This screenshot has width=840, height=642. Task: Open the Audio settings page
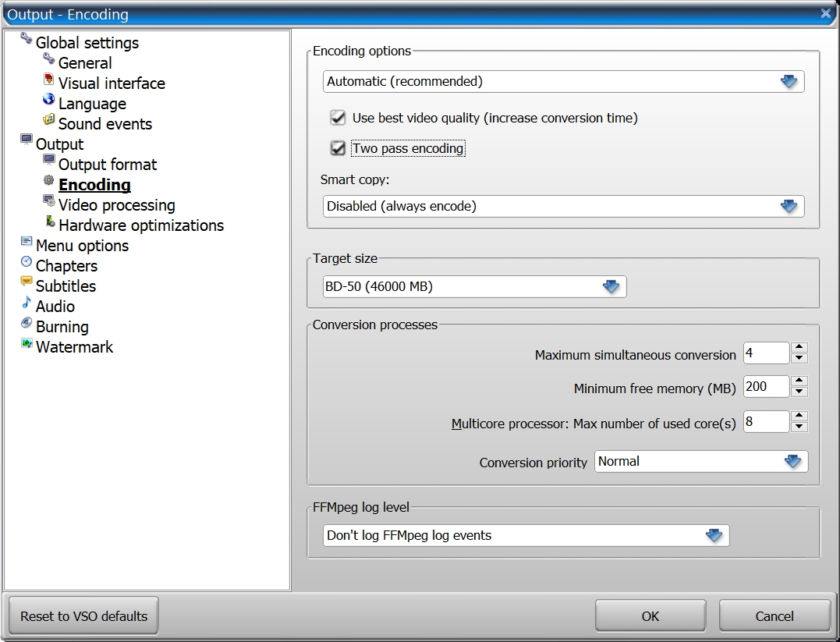coord(55,307)
